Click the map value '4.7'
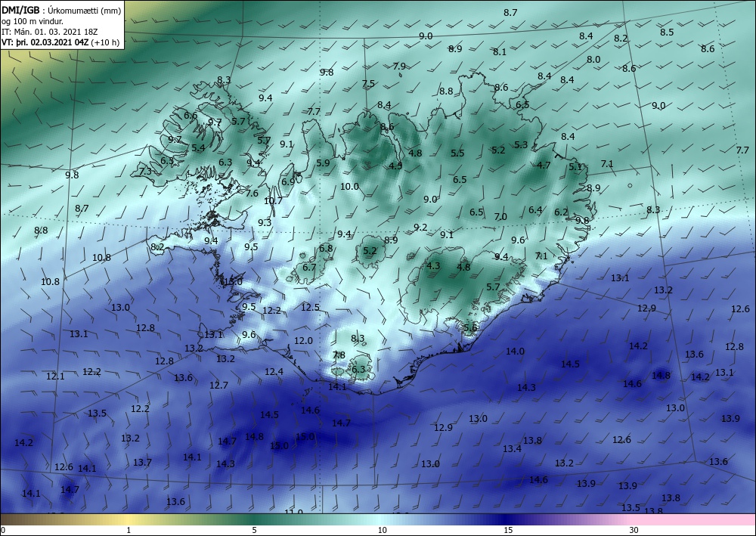 tap(544, 166)
